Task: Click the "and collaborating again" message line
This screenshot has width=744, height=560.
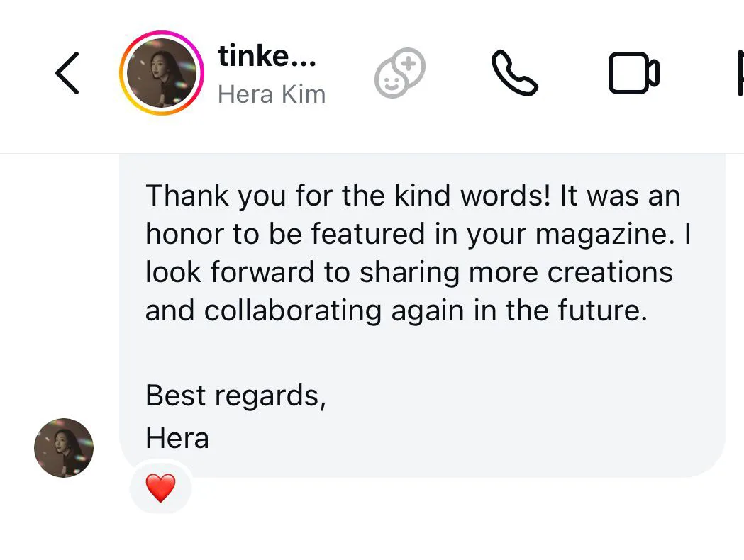Action: coord(396,311)
